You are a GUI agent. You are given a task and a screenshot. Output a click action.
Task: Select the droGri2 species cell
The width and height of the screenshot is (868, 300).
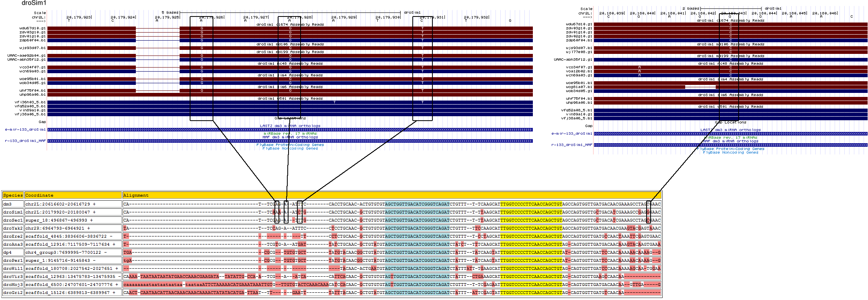(x=13, y=293)
